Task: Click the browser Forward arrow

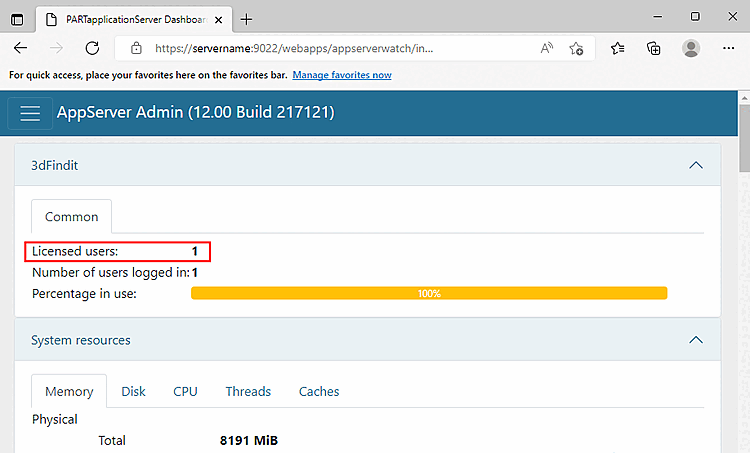Action: (56, 48)
